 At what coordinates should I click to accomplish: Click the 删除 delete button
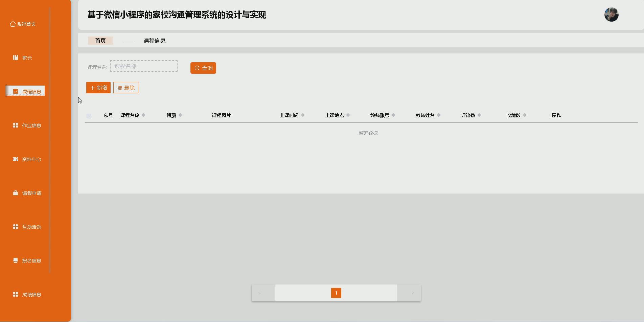point(126,88)
